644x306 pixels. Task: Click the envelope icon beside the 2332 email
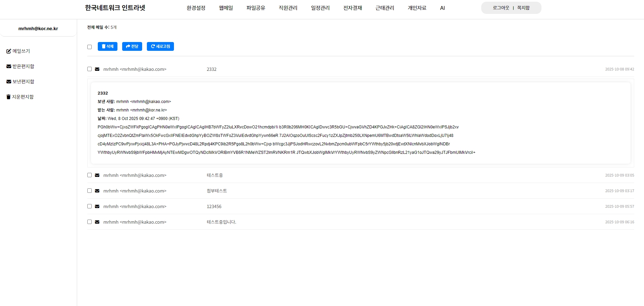tap(97, 69)
